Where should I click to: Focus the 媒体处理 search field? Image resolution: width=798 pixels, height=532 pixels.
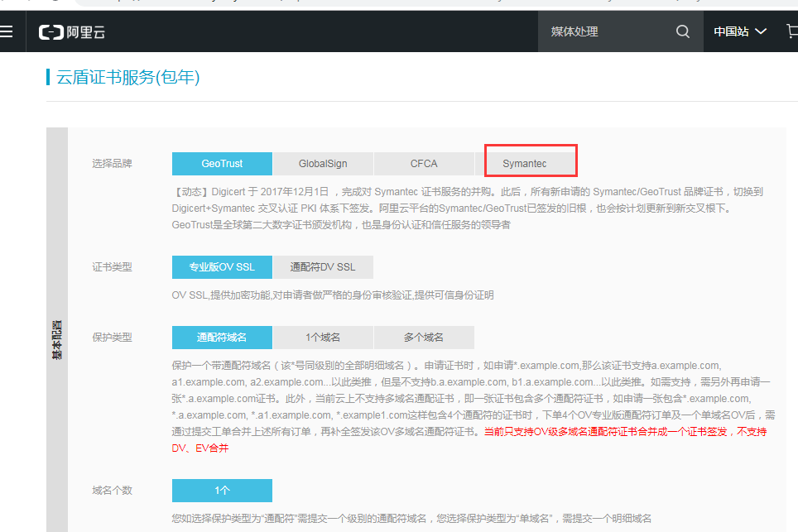[608, 31]
